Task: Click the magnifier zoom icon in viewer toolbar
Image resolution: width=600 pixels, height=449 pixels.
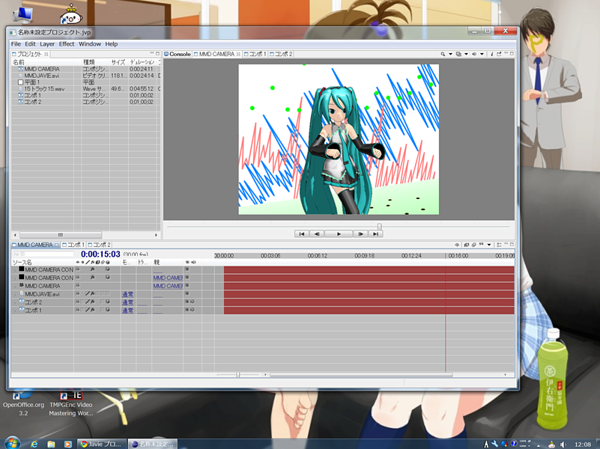Action: pos(443,54)
